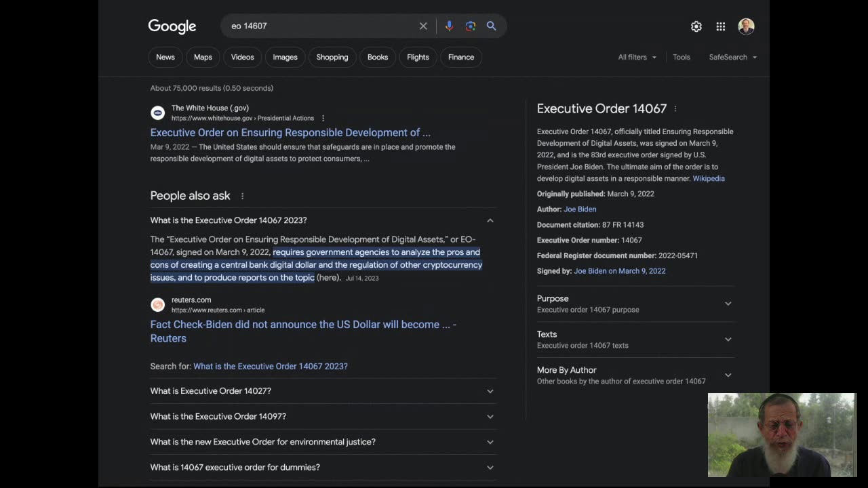The width and height of the screenshot is (868, 488).
Task: Open options menu for White House result
Action: click(323, 118)
